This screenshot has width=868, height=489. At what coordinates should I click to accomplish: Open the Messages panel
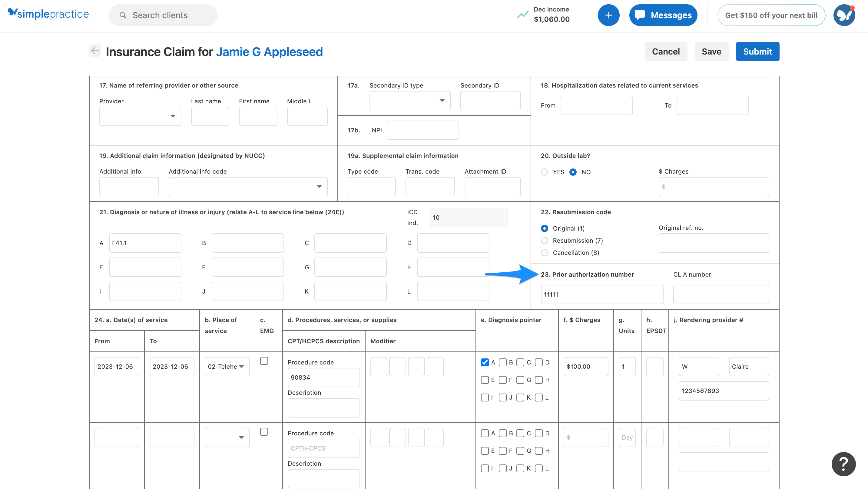(662, 15)
